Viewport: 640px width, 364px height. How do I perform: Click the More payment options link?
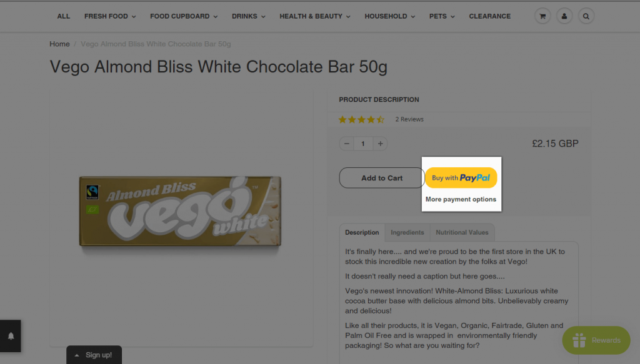coord(461,200)
